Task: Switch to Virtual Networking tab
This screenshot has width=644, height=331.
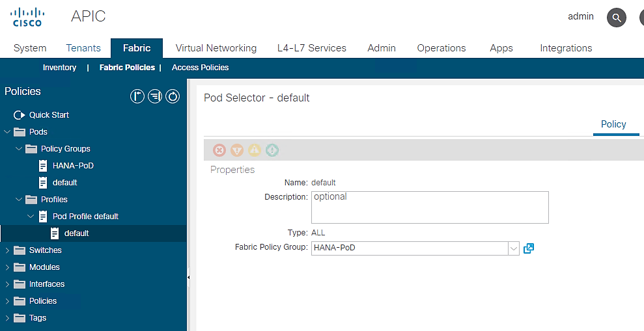Action: coord(216,48)
